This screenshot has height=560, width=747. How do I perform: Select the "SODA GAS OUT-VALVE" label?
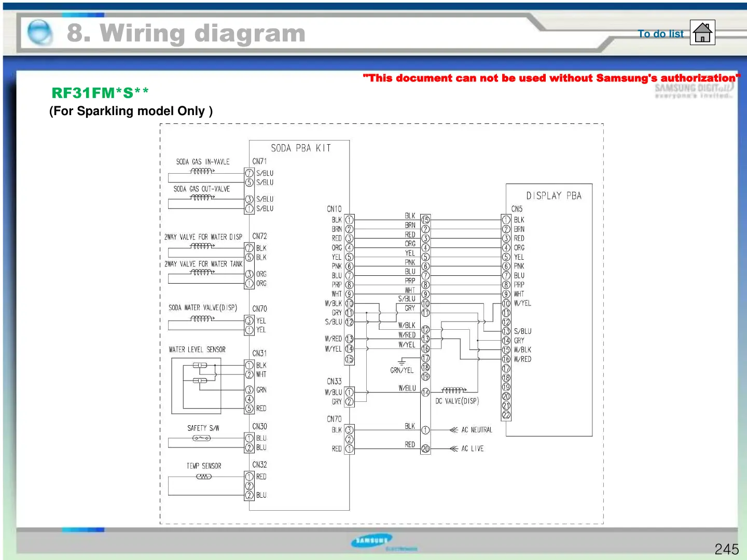click(202, 189)
